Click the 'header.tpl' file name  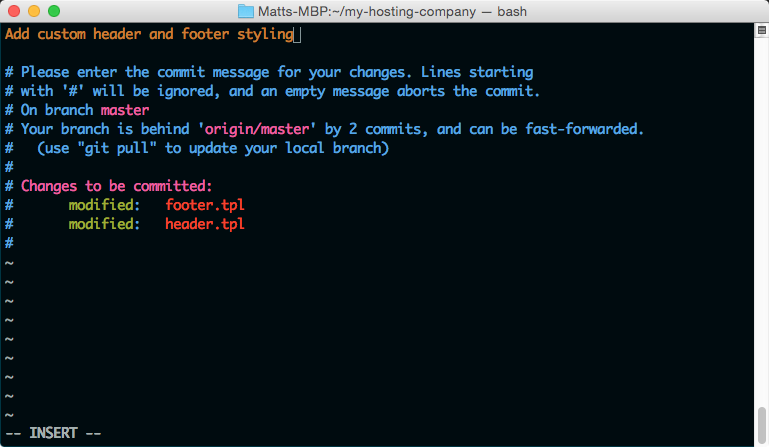coord(205,224)
